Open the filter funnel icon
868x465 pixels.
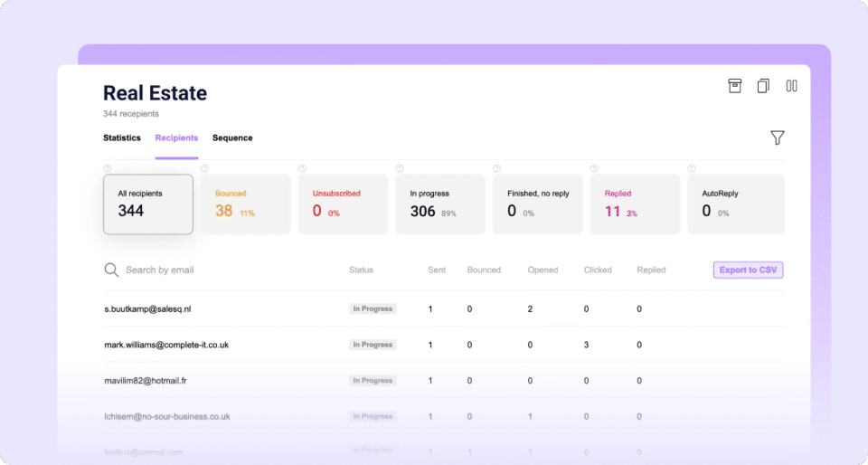[778, 138]
